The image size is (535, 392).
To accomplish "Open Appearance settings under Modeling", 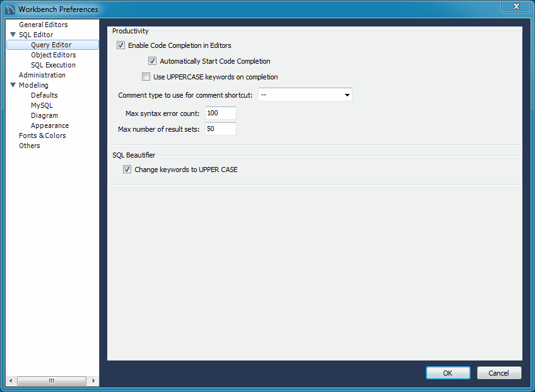I will click(x=50, y=125).
